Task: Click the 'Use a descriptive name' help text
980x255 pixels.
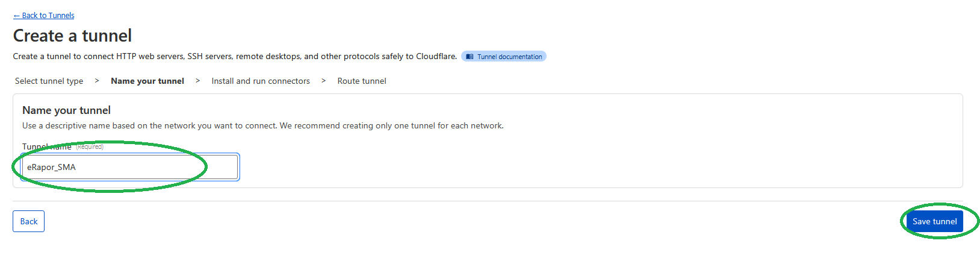Action: tap(262, 125)
